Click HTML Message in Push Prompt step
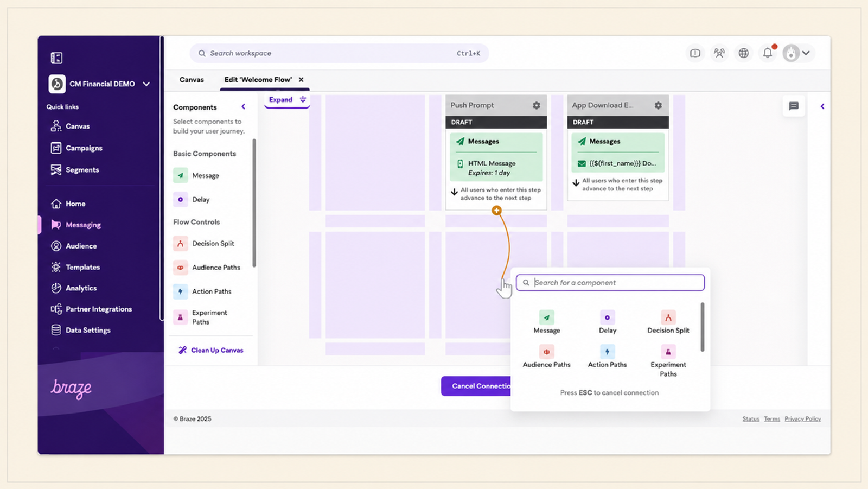Screen dimensions: 868x489 tap(492, 163)
